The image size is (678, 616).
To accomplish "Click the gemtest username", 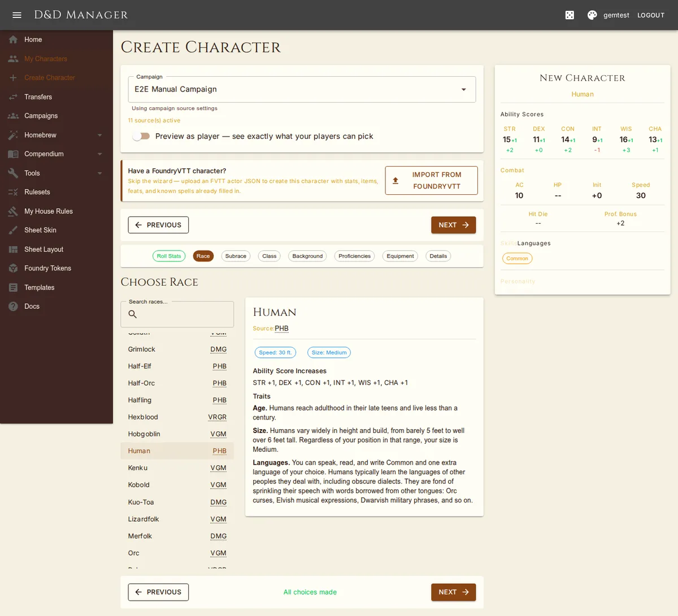I will point(616,15).
